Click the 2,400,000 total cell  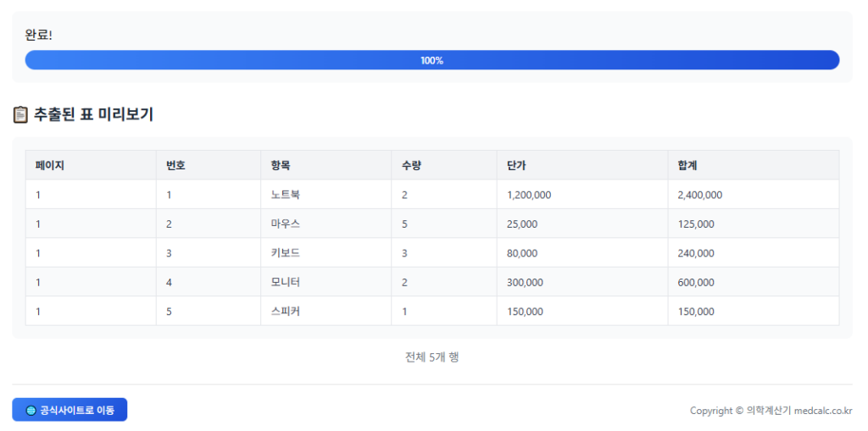(x=700, y=195)
